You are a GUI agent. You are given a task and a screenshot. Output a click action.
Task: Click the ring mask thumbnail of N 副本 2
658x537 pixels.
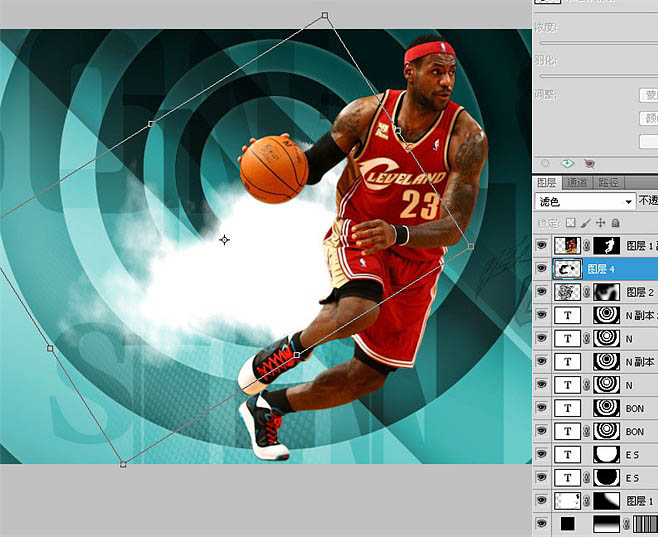click(x=606, y=315)
